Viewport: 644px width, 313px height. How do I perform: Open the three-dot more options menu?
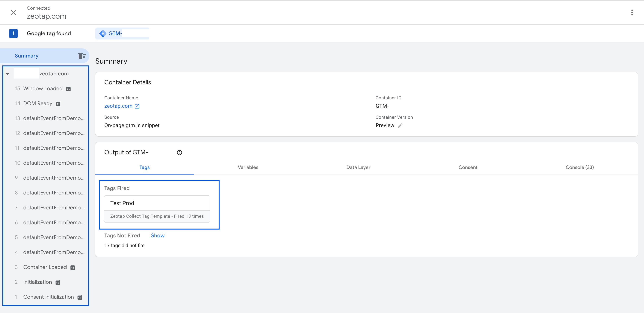pos(632,12)
